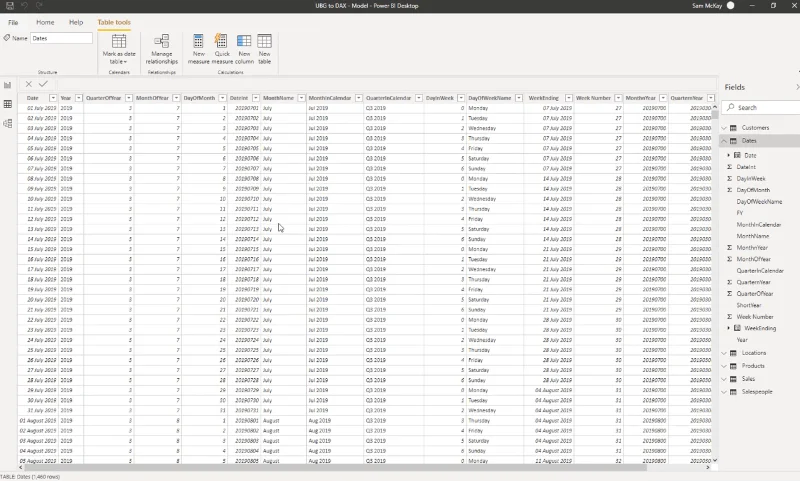
Task: Select the QuarterInCalendar field
Action: (x=760, y=271)
